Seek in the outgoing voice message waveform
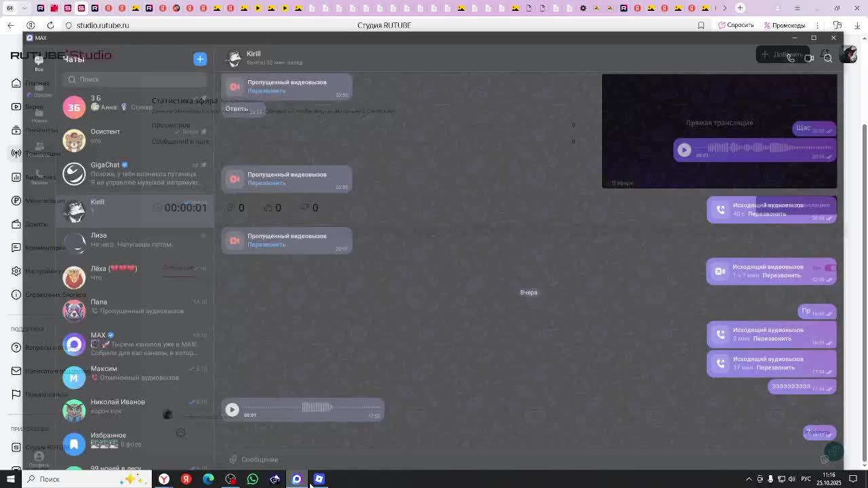Image resolution: width=868 pixels, height=488 pixels. click(x=770, y=147)
